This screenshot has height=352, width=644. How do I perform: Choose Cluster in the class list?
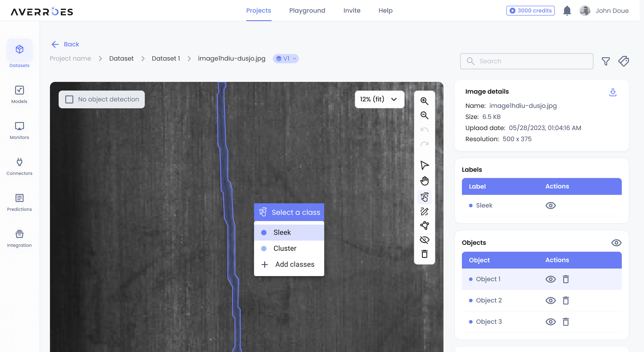[x=285, y=248]
